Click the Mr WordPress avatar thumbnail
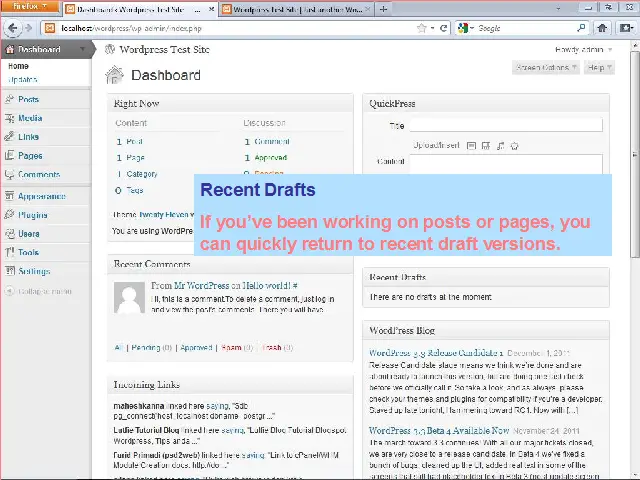Screen dimensions: 640x480 point(129,298)
